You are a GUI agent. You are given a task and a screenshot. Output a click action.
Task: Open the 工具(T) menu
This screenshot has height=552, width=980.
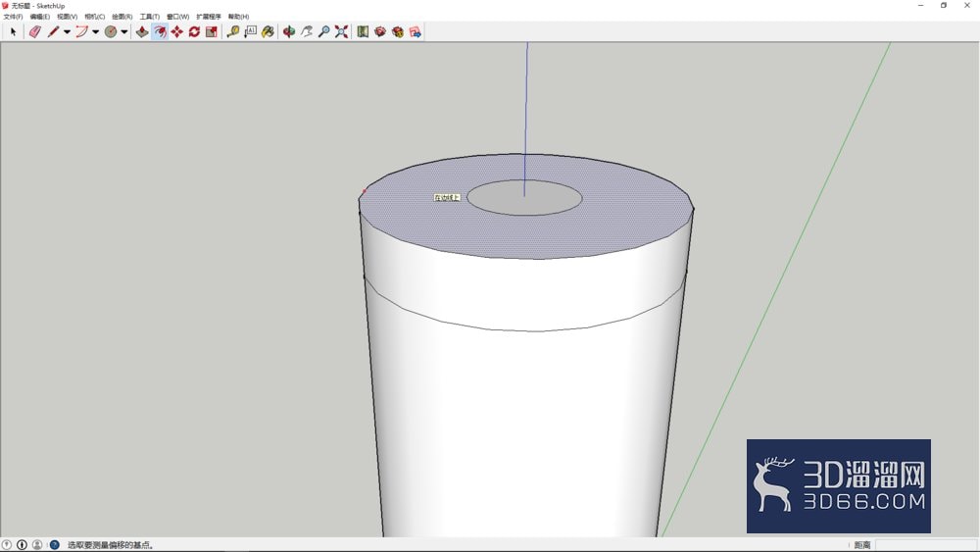[149, 17]
